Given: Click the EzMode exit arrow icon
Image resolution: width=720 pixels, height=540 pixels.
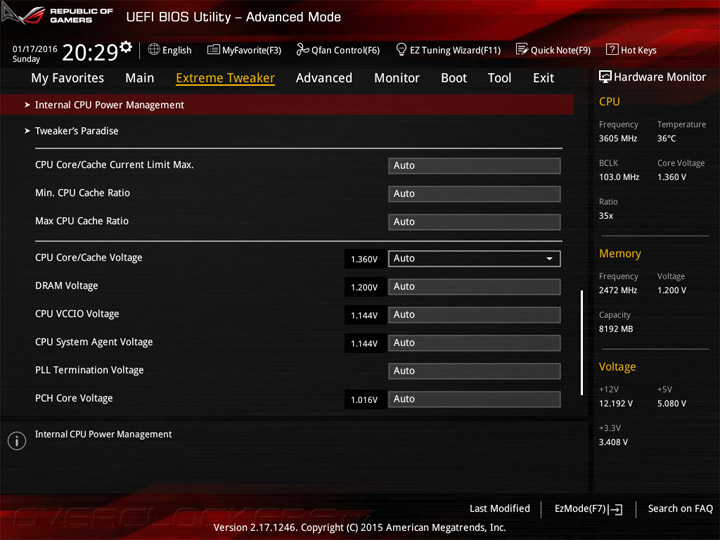Looking at the screenshot, I should 615,509.
